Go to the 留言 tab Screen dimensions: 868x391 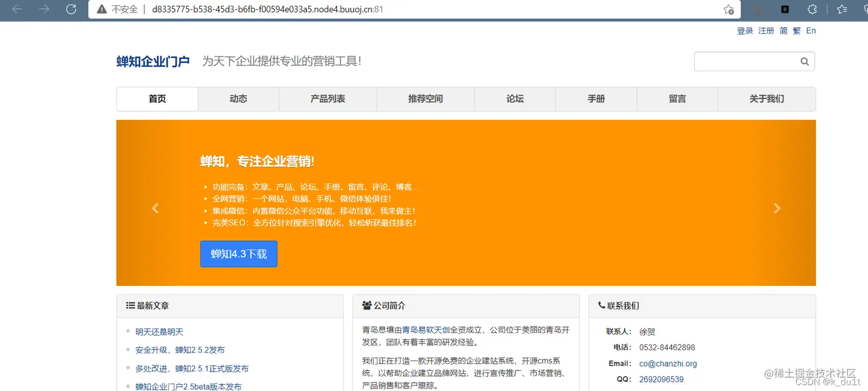coord(677,99)
